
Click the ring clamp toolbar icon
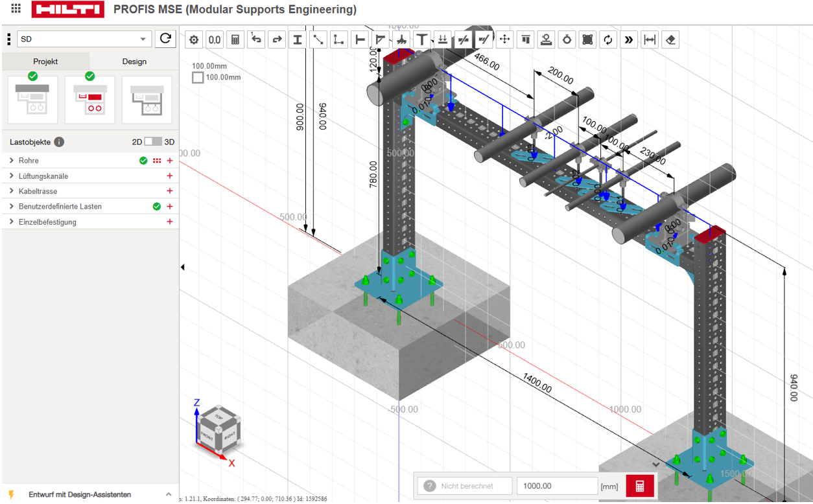(x=567, y=40)
